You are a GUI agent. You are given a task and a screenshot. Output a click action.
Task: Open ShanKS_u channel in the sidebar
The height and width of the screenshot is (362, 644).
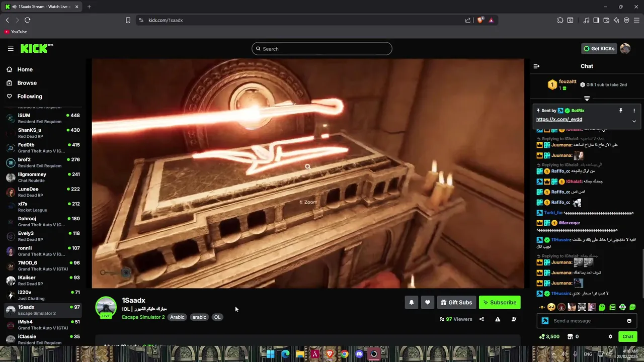coord(43,133)
